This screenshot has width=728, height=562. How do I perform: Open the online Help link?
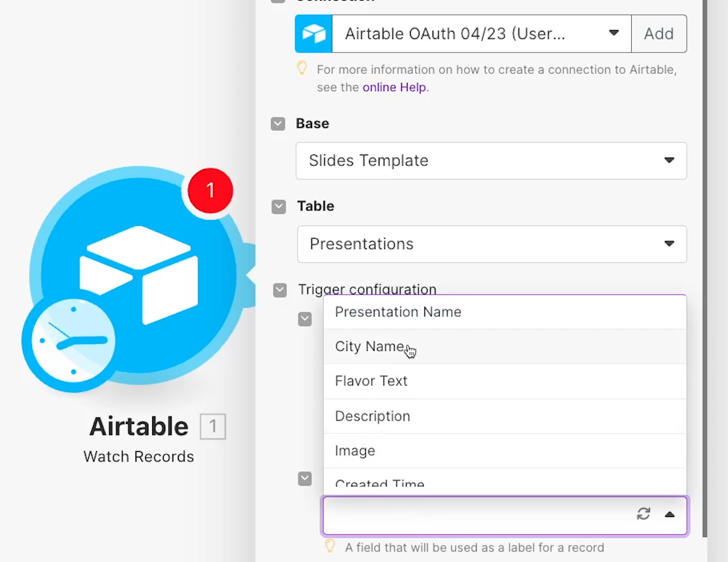click(394, 87)
